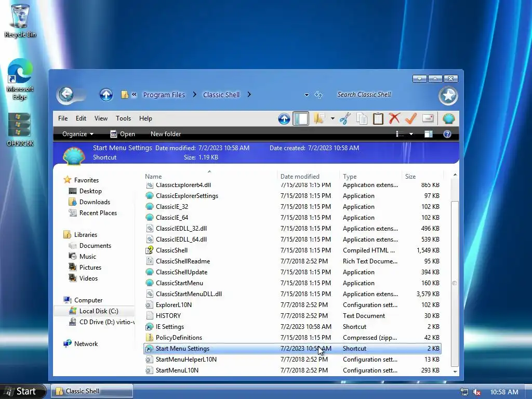Click the star button beside search box
532x399 pixels.
pos(448,96)
